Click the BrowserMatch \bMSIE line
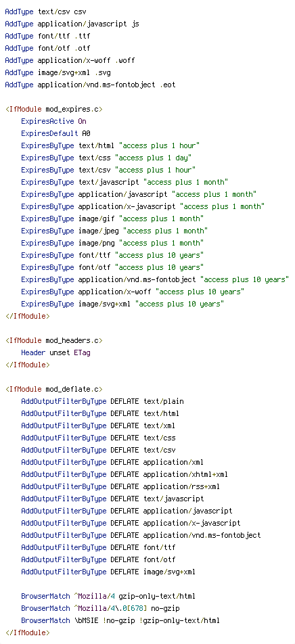 (120, 620)
